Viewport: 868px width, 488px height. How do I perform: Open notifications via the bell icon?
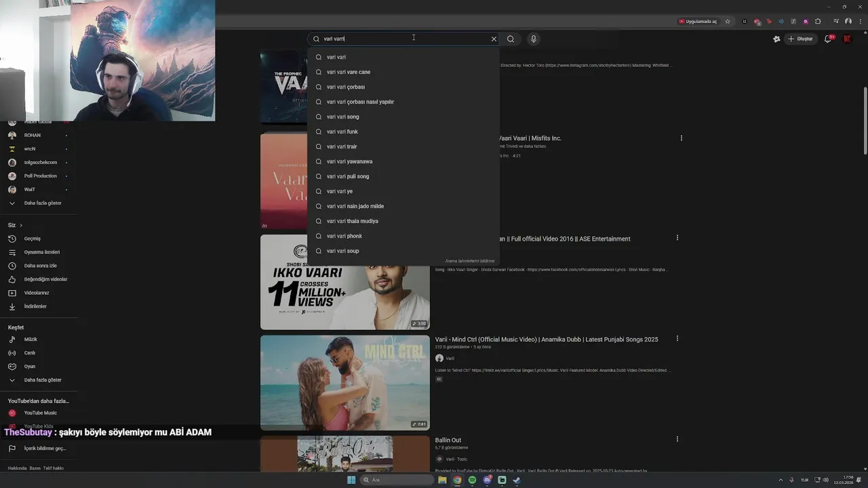pos(828,39)
